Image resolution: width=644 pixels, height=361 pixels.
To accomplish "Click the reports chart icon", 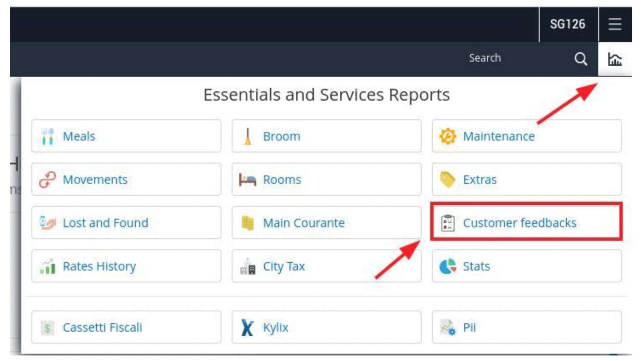I will tap(614, 59).
